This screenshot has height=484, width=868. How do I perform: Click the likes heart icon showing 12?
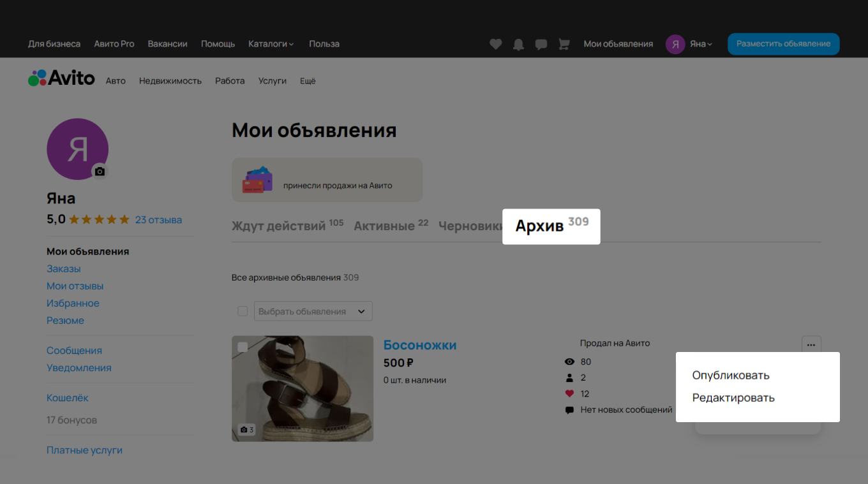tap(569, 393)
